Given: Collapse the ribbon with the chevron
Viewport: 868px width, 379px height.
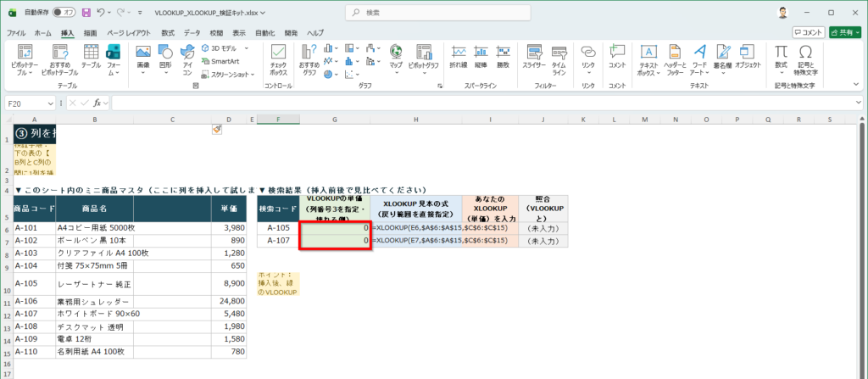Looking at the screenshot, I should 858,85.
